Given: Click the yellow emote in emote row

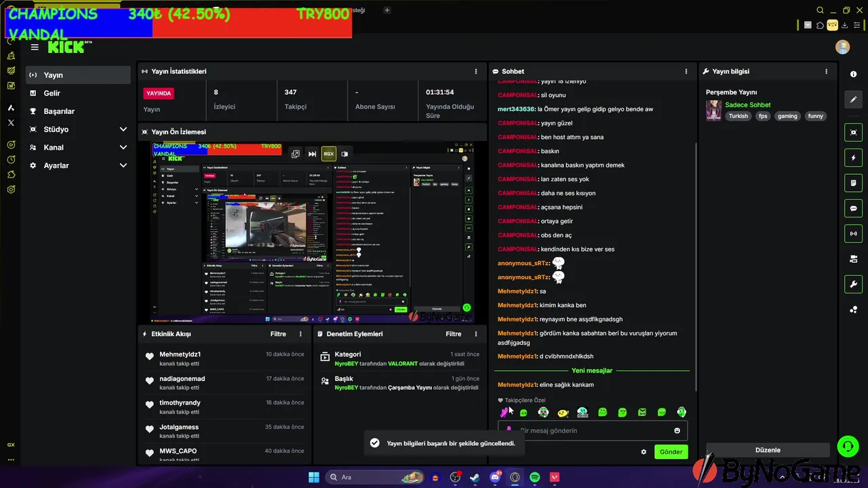Looking at the screenshot, I should pyautogui.click(x=563, y=412).
